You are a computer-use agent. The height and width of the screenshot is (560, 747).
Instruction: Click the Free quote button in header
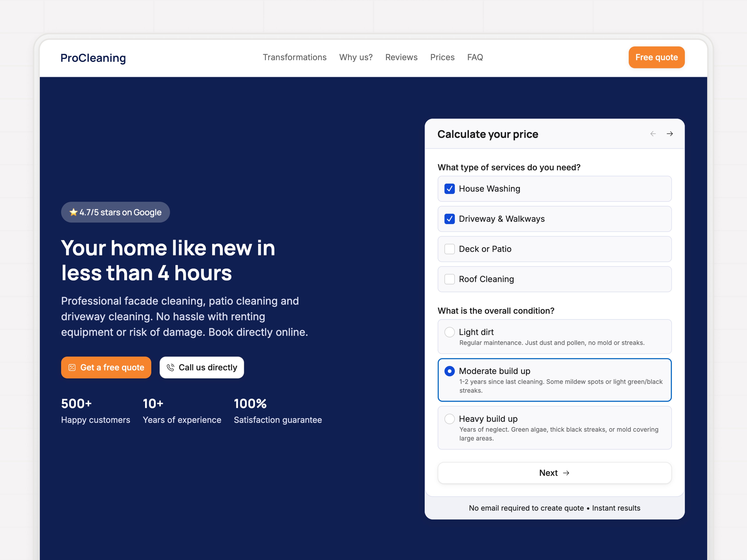657,57
